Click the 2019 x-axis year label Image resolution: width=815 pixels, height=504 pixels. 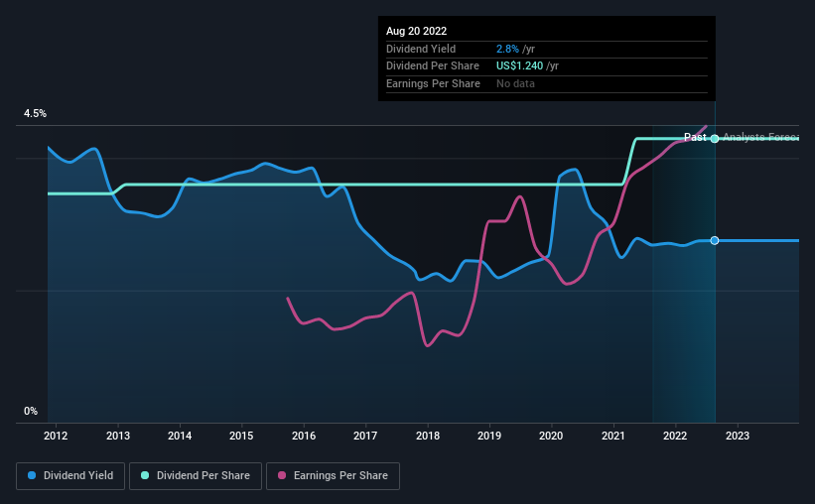489,436
